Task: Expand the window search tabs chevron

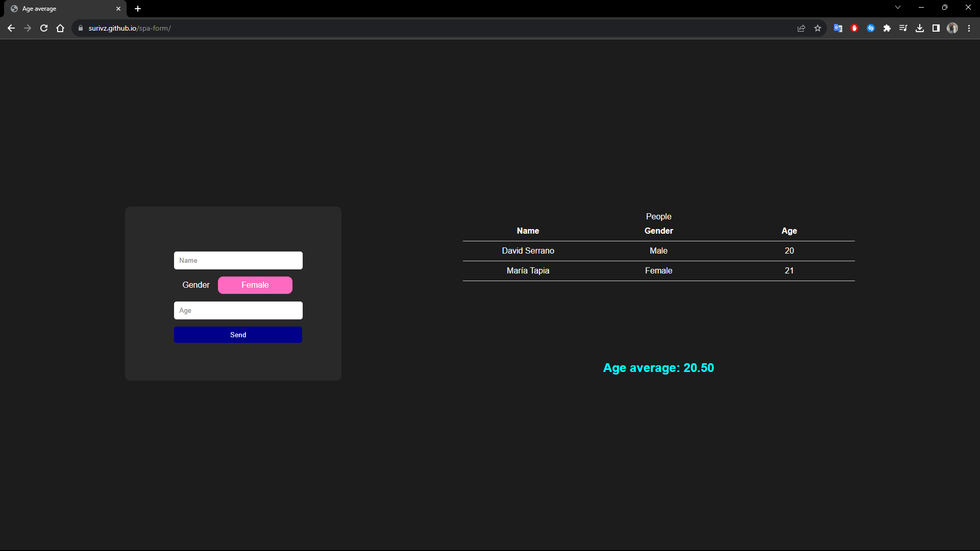Action: point(897,7)
